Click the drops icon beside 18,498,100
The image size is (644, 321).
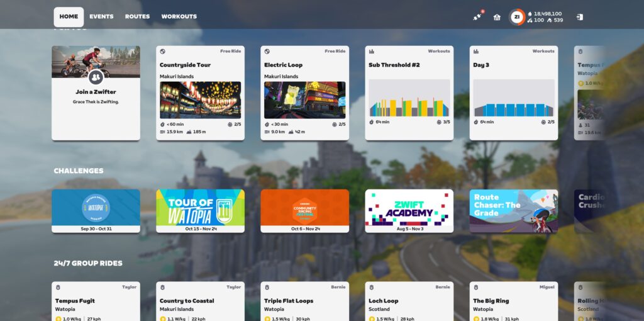(530, 14)
